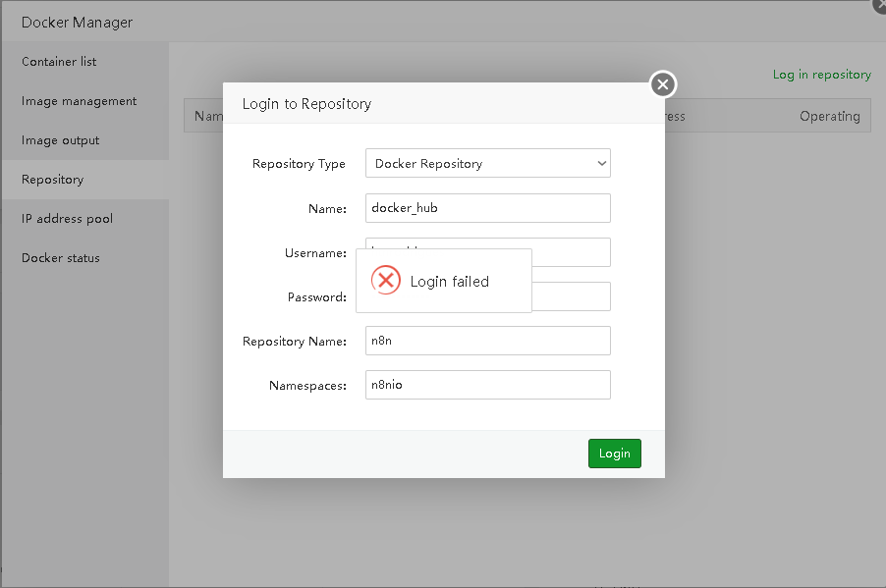Click the Repository Name label
The width and height of the screenshot is (886, 588).
[295, 342]
